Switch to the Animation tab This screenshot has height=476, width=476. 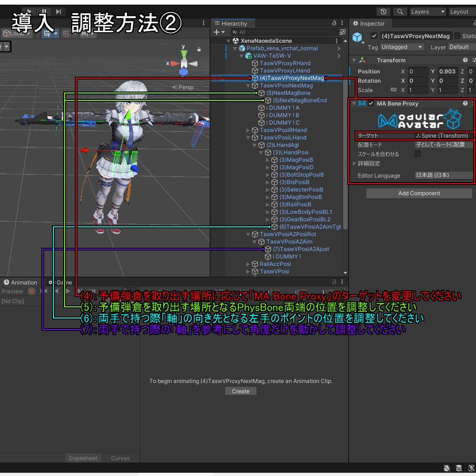20,282
